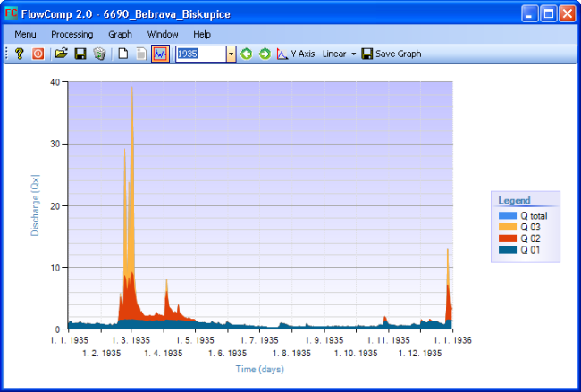Click the Q 03 legend label text
Image resolution: width=581 pixels, height=392 pixels.
[531, 227]
